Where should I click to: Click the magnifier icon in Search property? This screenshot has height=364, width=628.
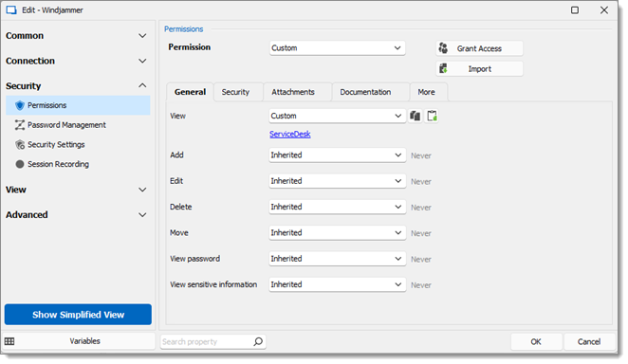tap(258, 341)
